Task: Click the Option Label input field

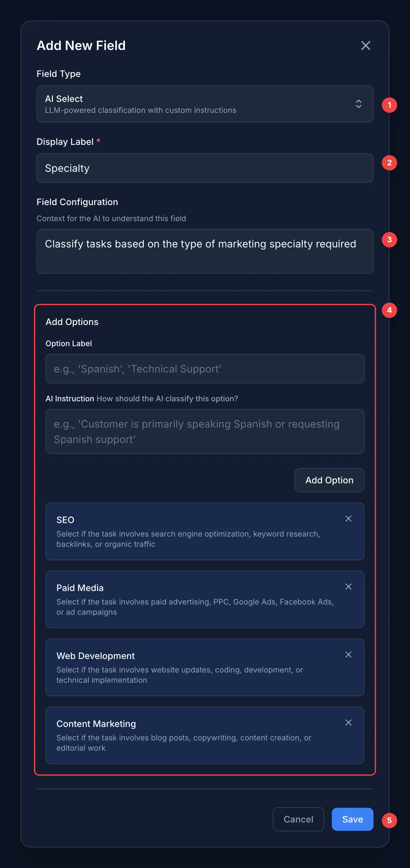Action: coord(205,369)
